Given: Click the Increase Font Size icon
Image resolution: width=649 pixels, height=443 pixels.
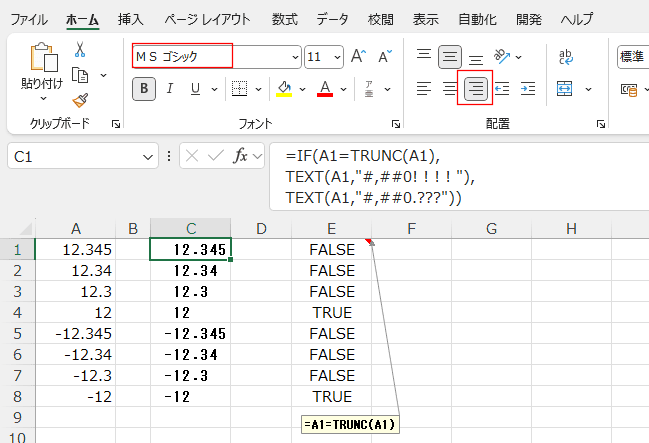Looking at the screenshot, I should pyautogui.click(x=360, y=57).
